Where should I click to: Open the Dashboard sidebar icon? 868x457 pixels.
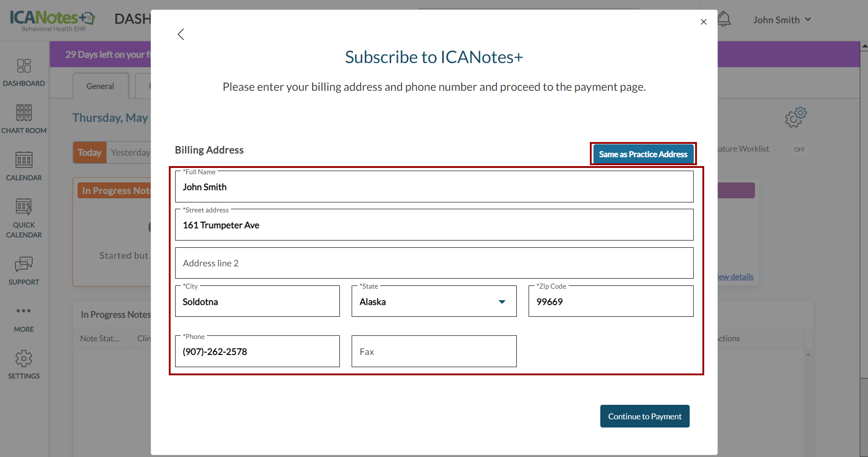pos(24,66)
